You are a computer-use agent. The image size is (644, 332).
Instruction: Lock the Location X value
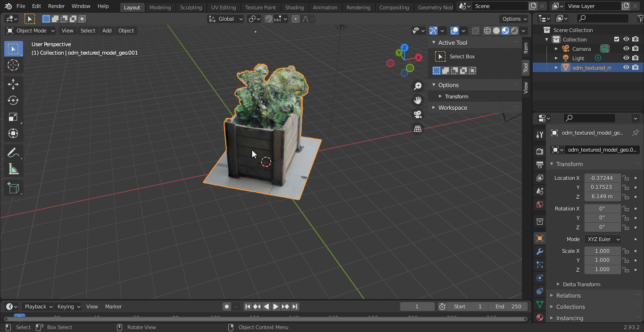tap(626, 178)
